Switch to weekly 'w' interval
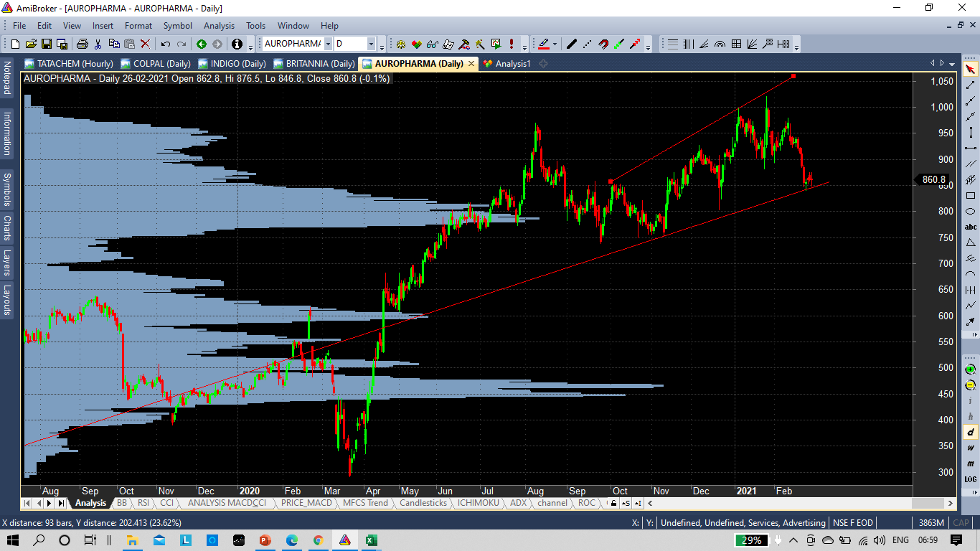The height and width of the screenshot is (551, 980). [970, 448]
